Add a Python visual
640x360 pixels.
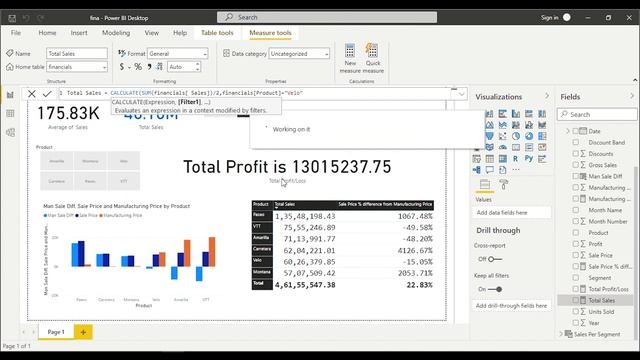pyautogui.click(x=529, y=158)
